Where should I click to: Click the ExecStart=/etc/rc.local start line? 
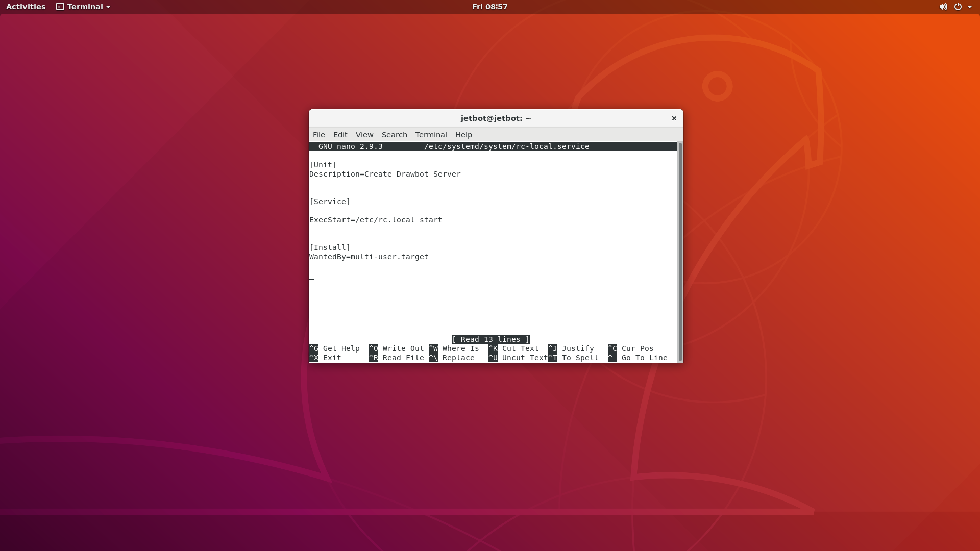(x=376, y=220)
